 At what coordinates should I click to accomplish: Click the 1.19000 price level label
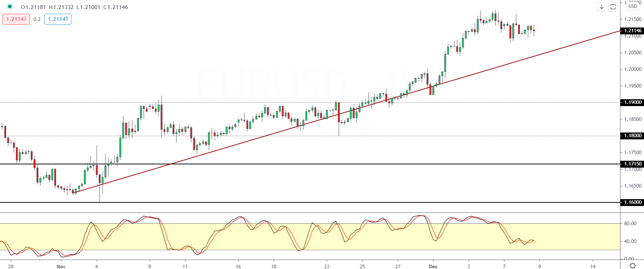(x=632, y=102)
